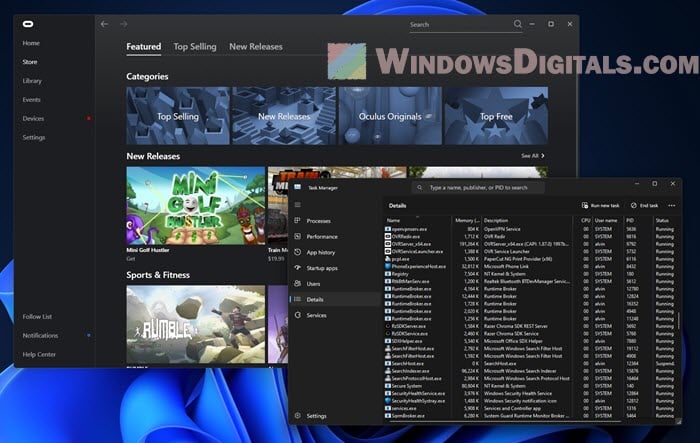Click the Run new task button label
Image resolution: width=700 pixels, height=443 pixels.
(605, 205)
